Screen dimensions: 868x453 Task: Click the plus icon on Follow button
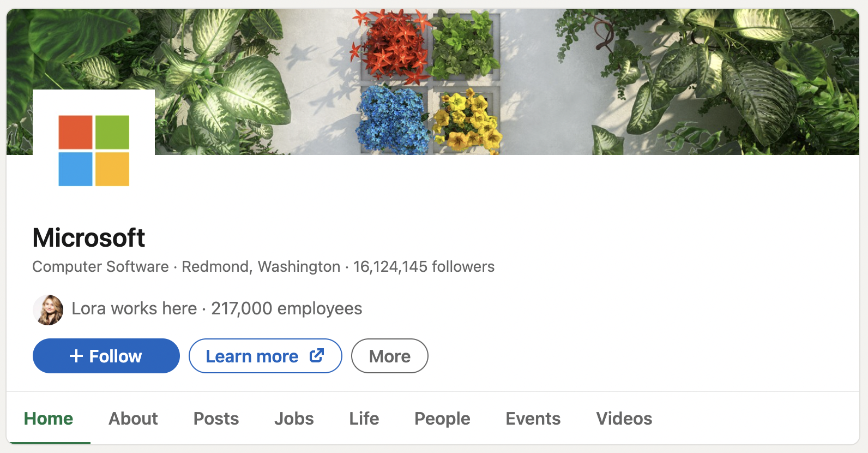(76, 356)
